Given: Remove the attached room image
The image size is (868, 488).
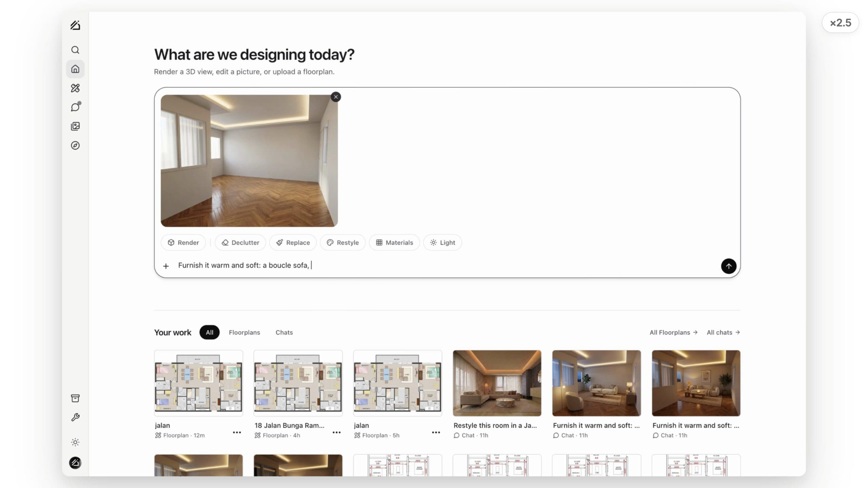Looking at the screenshot, I should coord(336,97).
